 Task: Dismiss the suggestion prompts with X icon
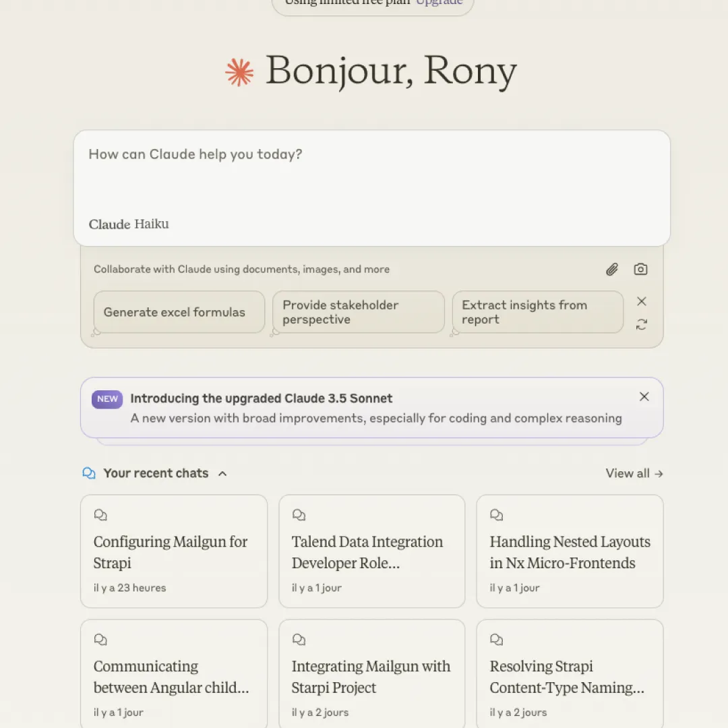(642, 301)
